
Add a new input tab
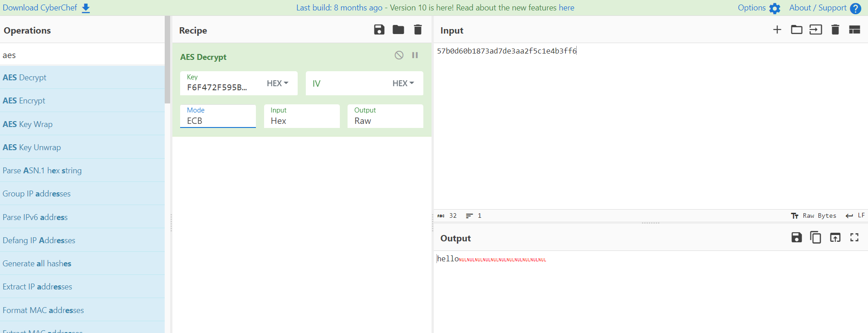[777, 30]
